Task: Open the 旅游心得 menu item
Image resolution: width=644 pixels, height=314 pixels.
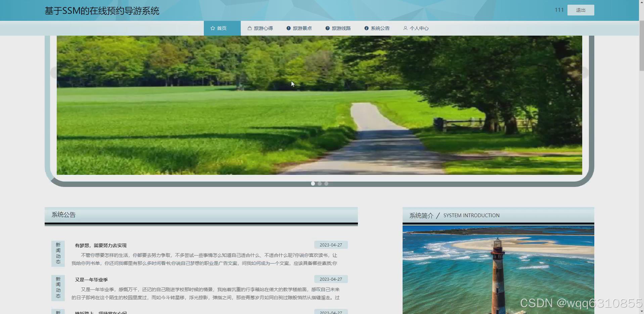Action: coord(260,28)
